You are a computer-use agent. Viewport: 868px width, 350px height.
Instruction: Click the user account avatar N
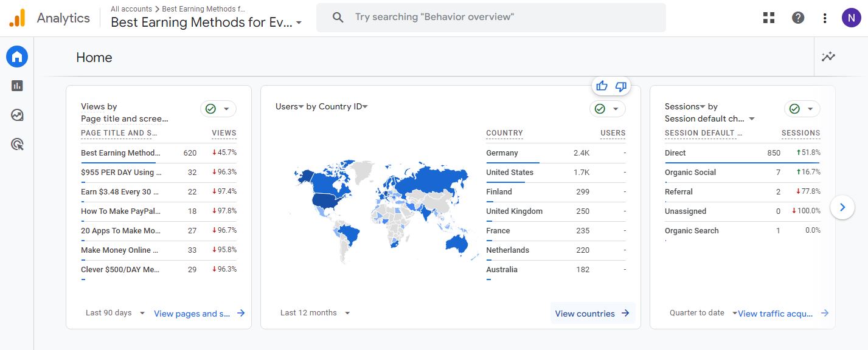pyautogui.click(x=851, y=18)
